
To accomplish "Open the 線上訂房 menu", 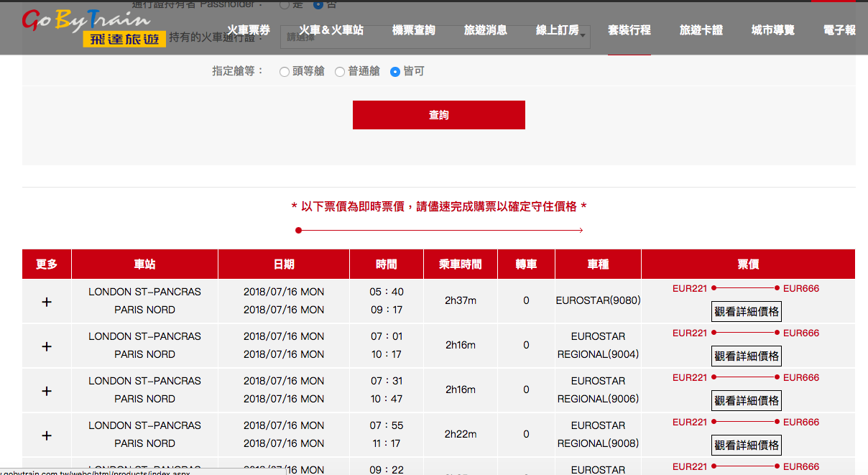I will pos(558,30).
